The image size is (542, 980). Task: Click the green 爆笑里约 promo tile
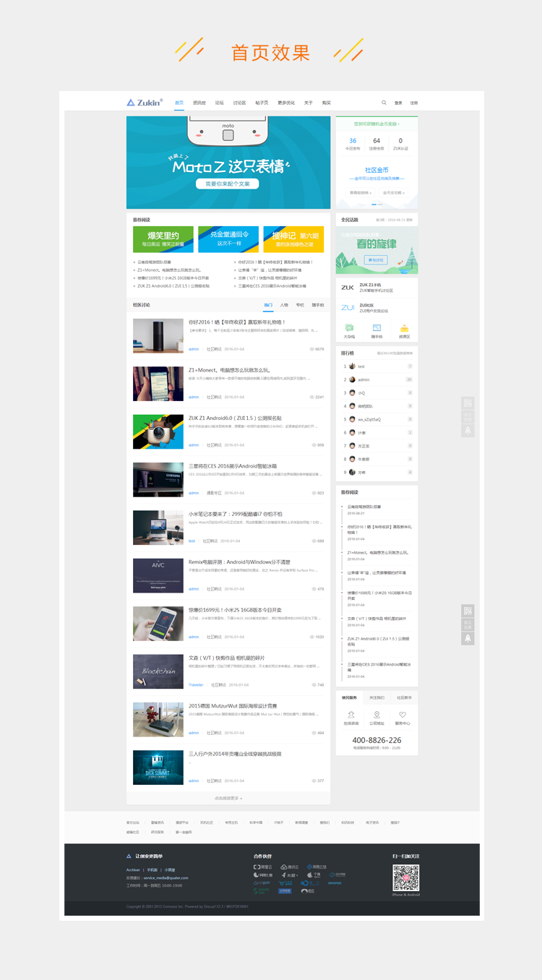163,239
